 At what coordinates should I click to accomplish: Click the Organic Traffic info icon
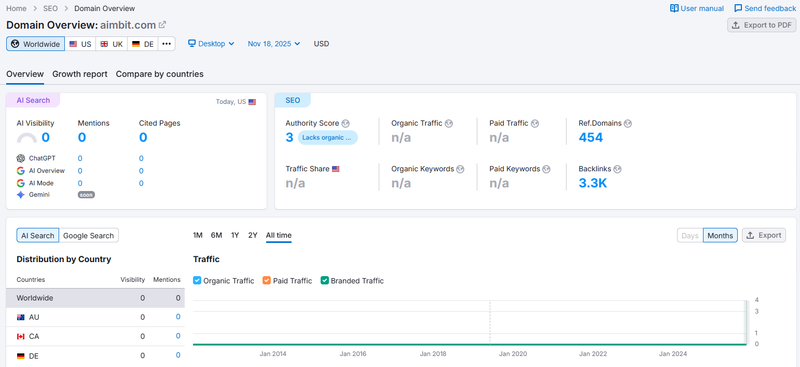click(x=448, y=123)
